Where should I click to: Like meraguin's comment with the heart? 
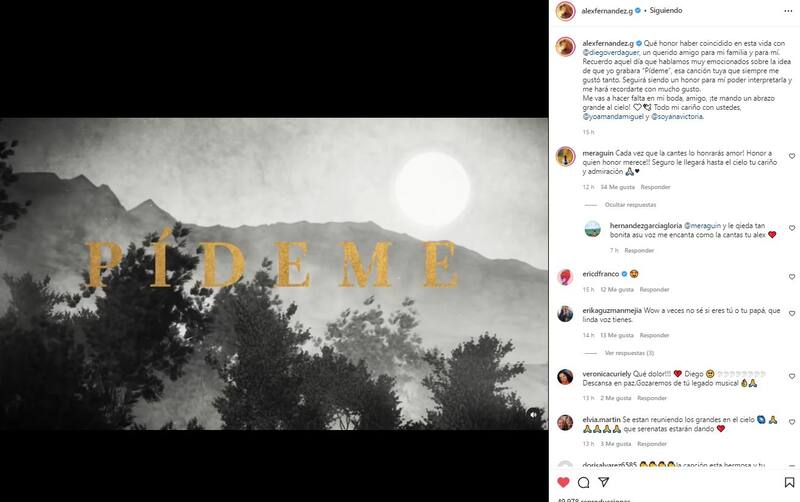point(791,156)
